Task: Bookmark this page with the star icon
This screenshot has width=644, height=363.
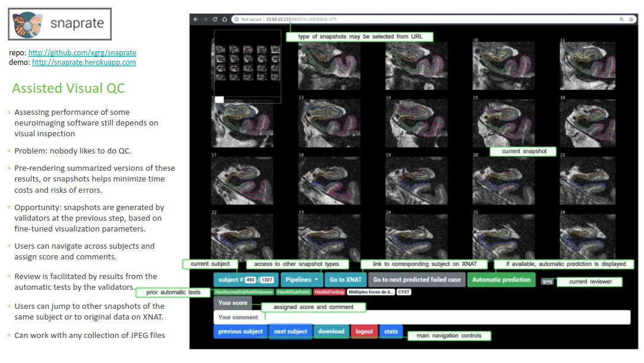Action: pos(630,19)
